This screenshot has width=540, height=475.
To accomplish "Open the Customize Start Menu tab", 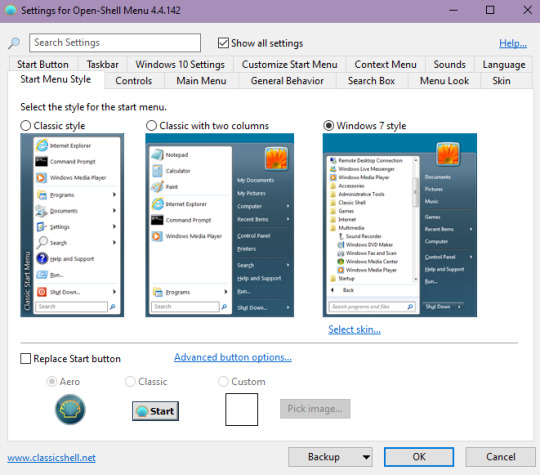I will [289, 64].
